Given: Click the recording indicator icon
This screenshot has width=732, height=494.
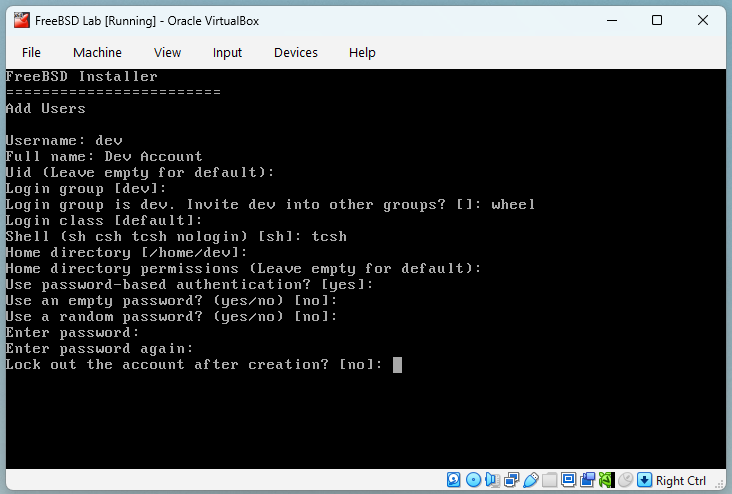Looking at the screenshot, I should [588, 480].
